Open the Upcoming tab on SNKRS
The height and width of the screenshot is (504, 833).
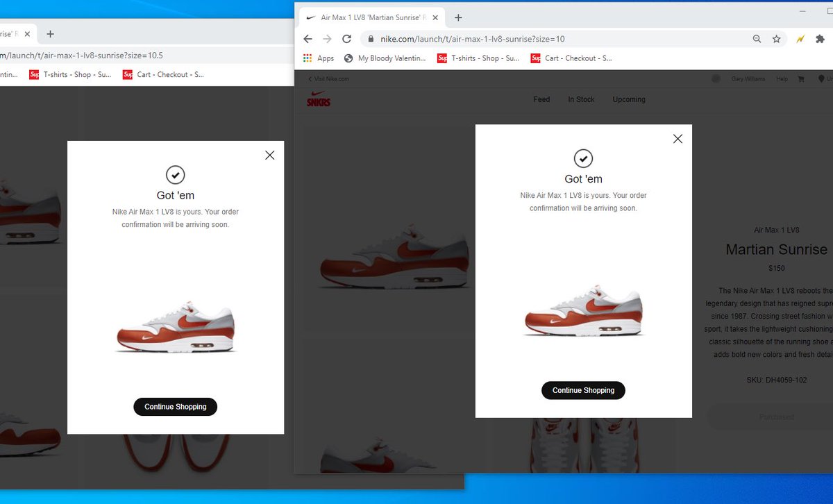(629, 99)
